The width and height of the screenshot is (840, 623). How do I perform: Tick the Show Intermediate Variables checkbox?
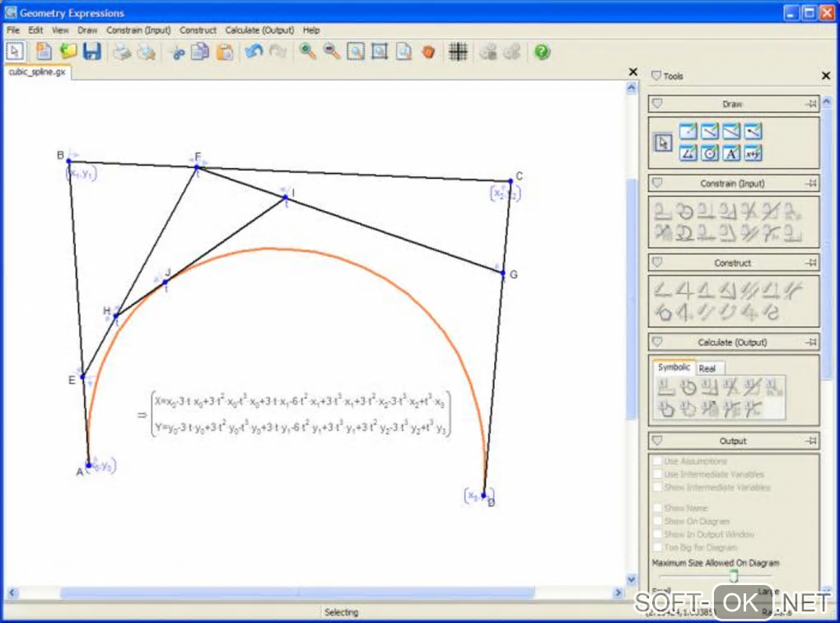(x=657, y=487)
